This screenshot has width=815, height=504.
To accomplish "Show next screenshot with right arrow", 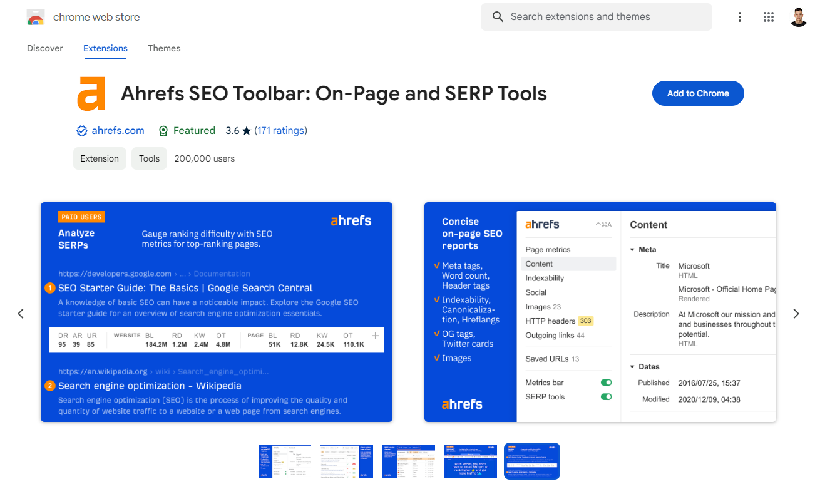I will [x=796, y=314].
